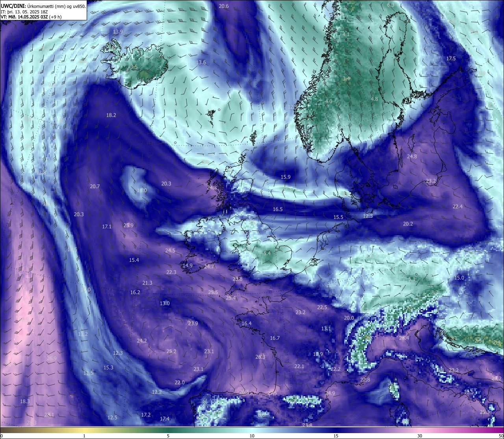Click the value 15.9 in the North Sea
504x439 pixels.
285,177
